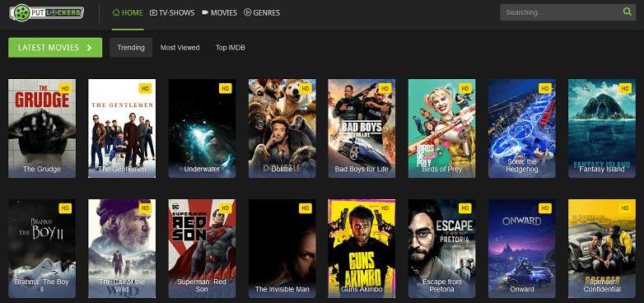Image resolution: width=644 pixels, height=303 pixels.
Task: Click the HD badge on Dolittle
Action: point(306,88)
